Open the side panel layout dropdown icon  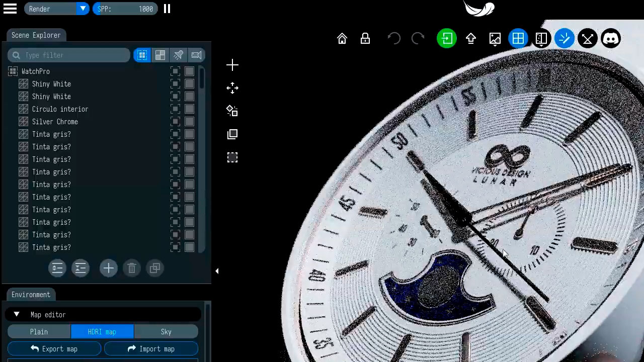pyautogui.click(x=541, y=39)
